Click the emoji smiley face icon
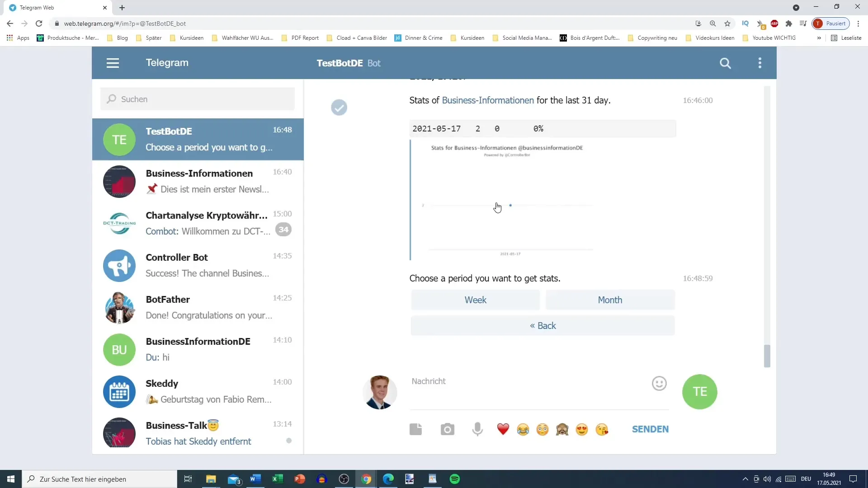 (659, 384)
